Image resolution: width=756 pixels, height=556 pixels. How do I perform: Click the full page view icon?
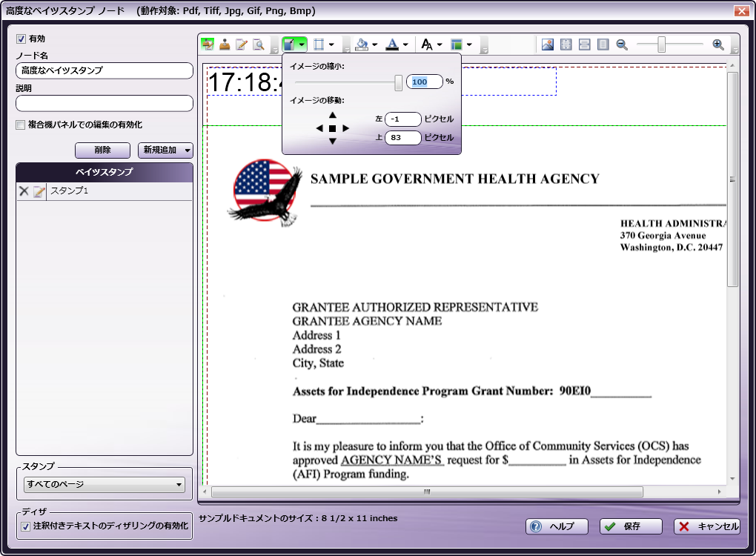tap(603, 44)
